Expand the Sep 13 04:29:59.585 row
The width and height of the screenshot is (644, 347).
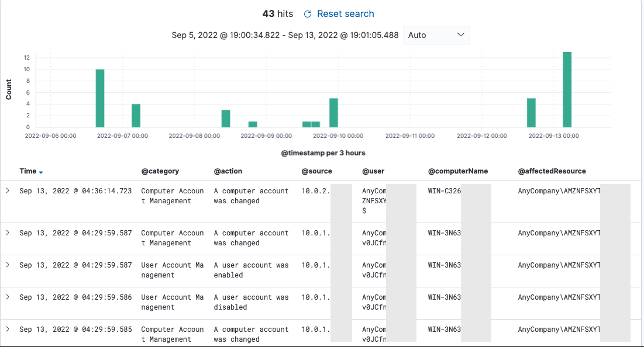(8, 329)
